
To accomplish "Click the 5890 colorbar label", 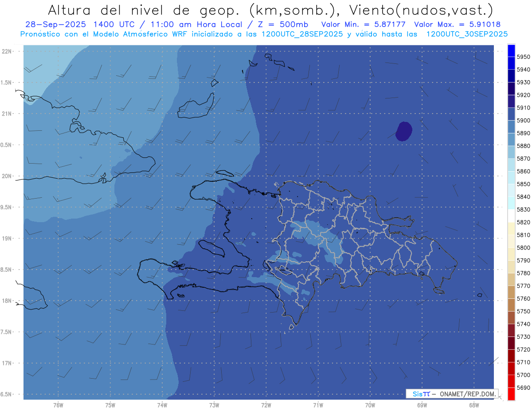I will (523, 133).
